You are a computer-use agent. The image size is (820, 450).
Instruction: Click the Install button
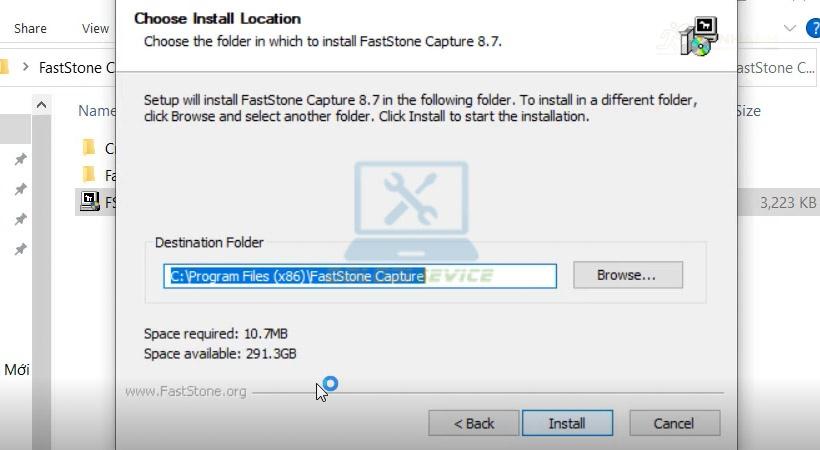point(567,423)
